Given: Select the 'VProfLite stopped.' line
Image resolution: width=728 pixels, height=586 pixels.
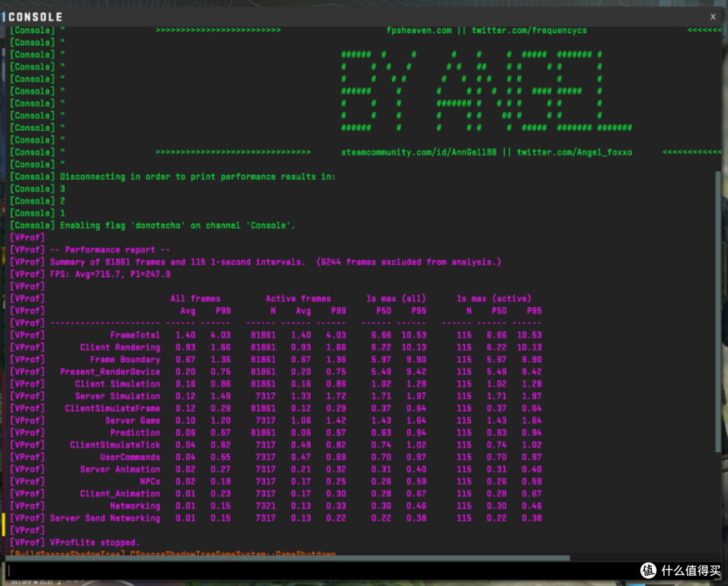Looking at the screenshot, I should point(95,543).
